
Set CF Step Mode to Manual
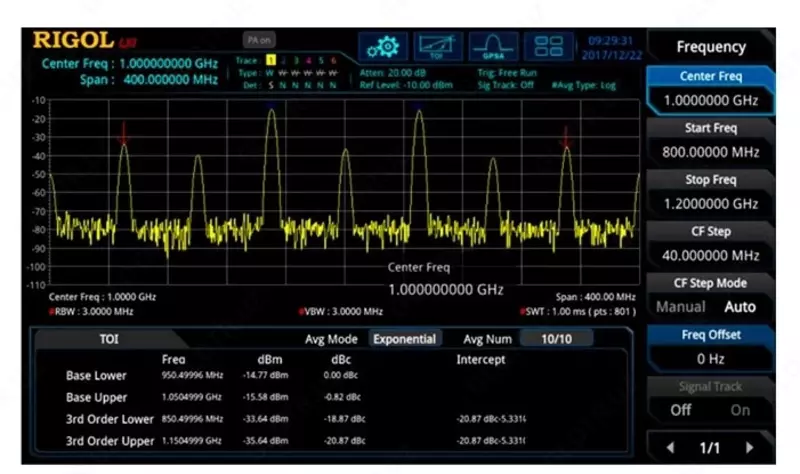pos(680,307)
